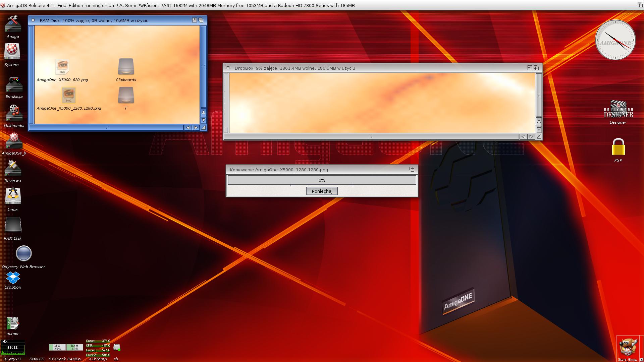The width and height of the screenshot is (644, 362).
Task: Click RAM Disk horizontal scroll left arrow
Action: click(x=188, y=128)
